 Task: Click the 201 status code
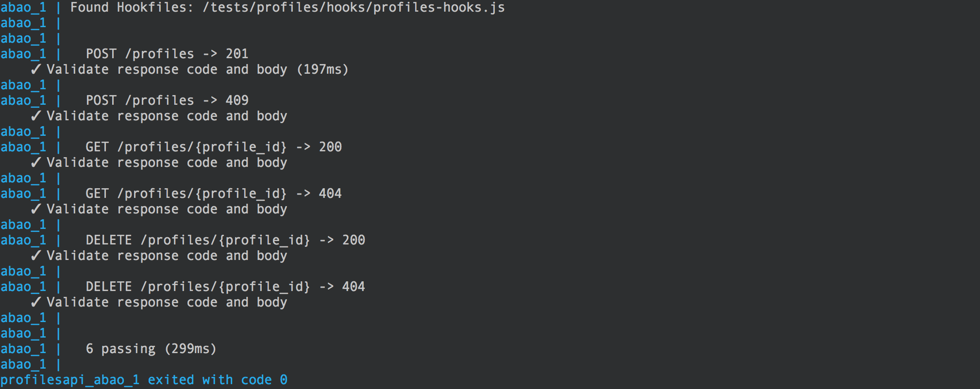(x=237, y=54)
